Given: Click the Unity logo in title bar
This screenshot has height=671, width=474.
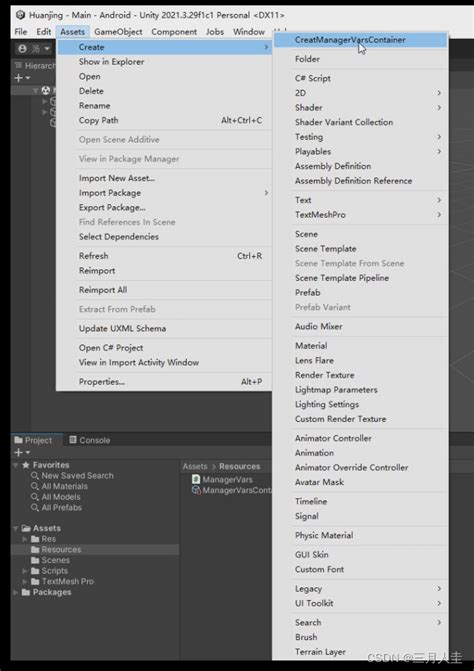Looking at the screenshot, I should click(x=20, y=15).
